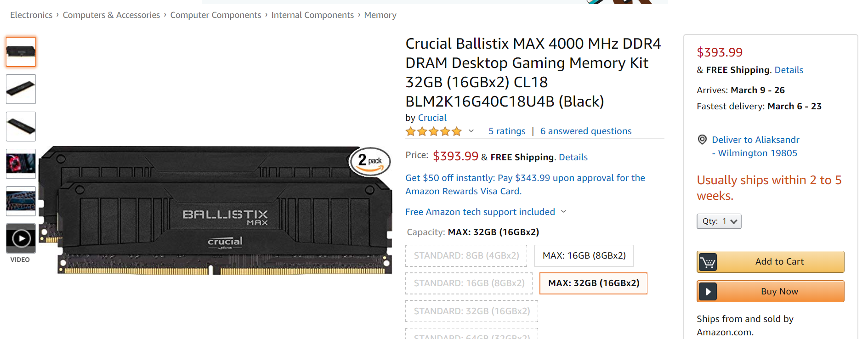Click the 2 pack badge on product image
Image resolution: width=868 pixels, height=339 pixels.
[x=370, y=161]
